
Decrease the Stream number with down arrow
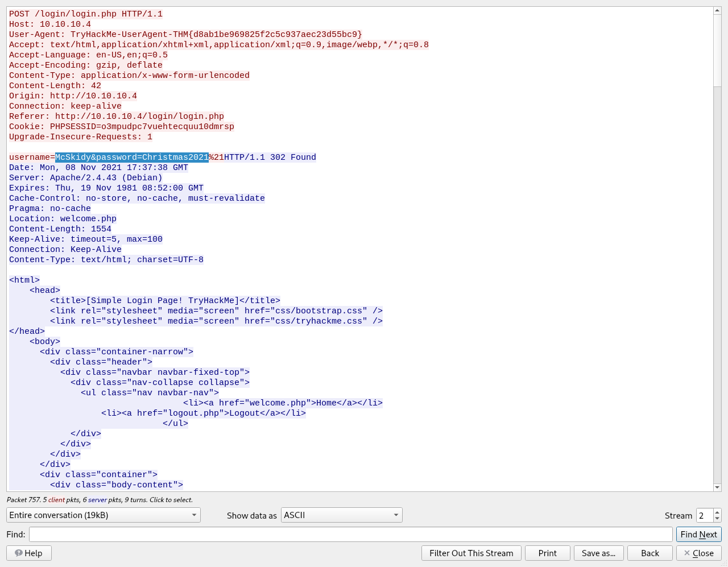(717, 519)
